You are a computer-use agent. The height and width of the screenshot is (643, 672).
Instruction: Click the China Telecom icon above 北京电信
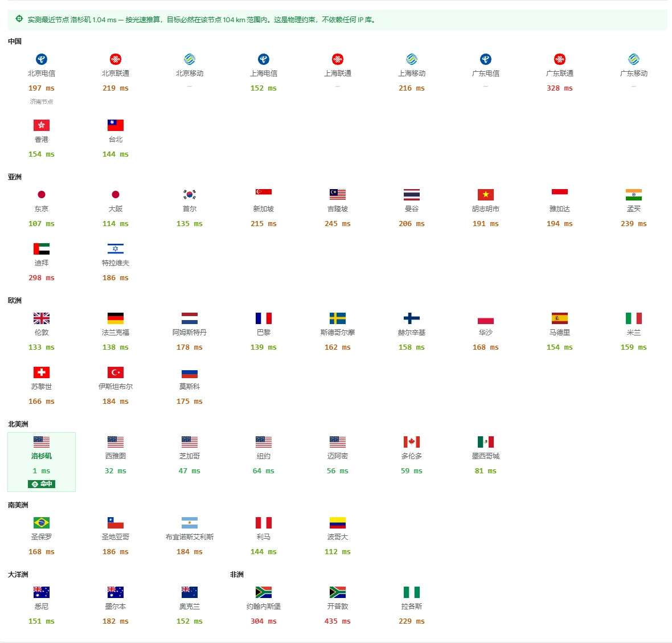[42, 59]
